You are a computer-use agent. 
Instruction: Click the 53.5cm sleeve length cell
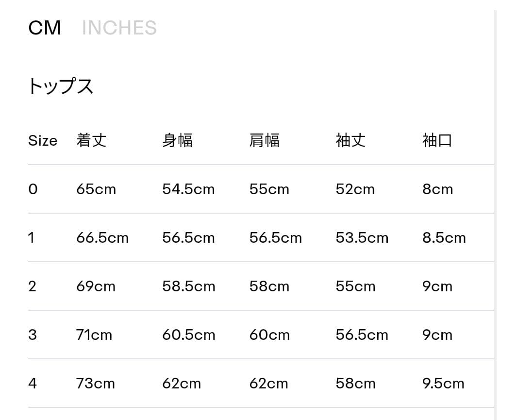pyautogui.click(x=362, y=238)
